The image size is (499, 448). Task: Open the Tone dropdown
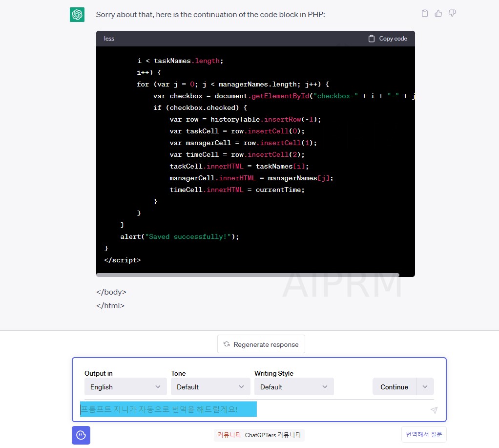point(210,387)
